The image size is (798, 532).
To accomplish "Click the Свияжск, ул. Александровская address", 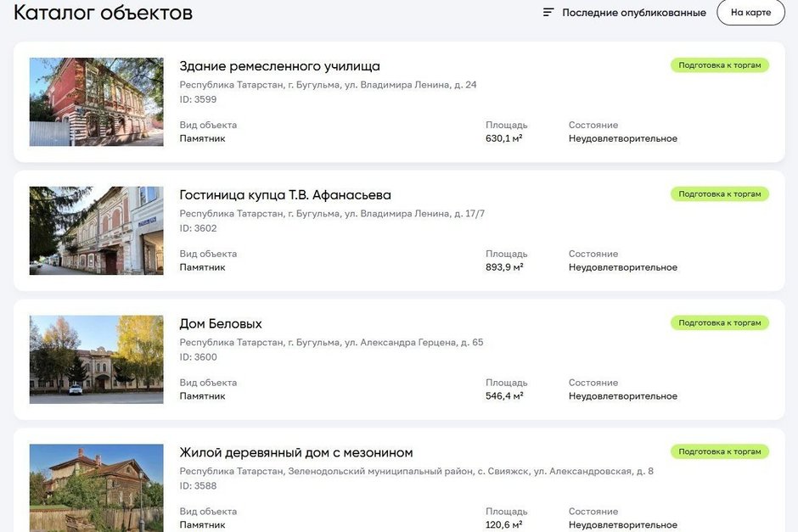I will [416, 472].
